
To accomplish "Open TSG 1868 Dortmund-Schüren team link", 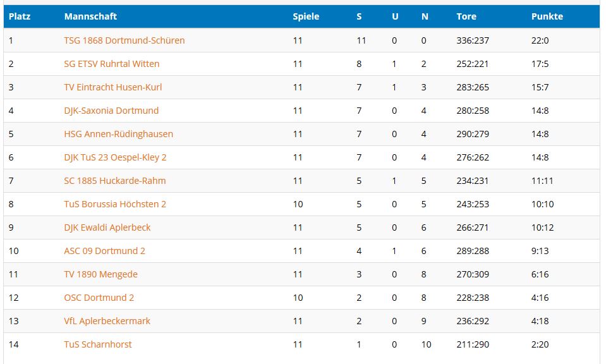I will [x=124, y=40].
